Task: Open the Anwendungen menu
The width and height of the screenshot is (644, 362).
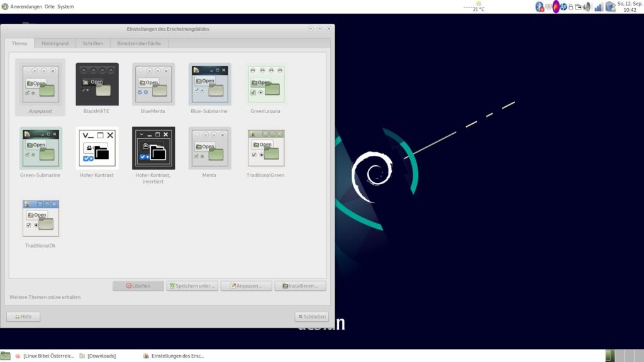Action: (26, 6)
